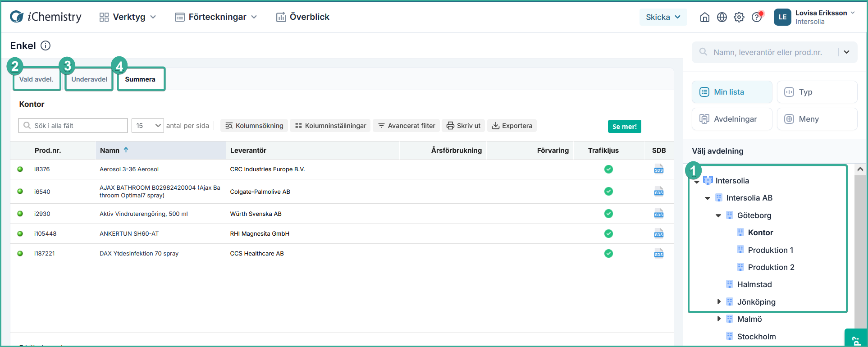This screenshot has height=347, width=868.
Task: Click the iChemistry logo
Action: click(46, 17)
